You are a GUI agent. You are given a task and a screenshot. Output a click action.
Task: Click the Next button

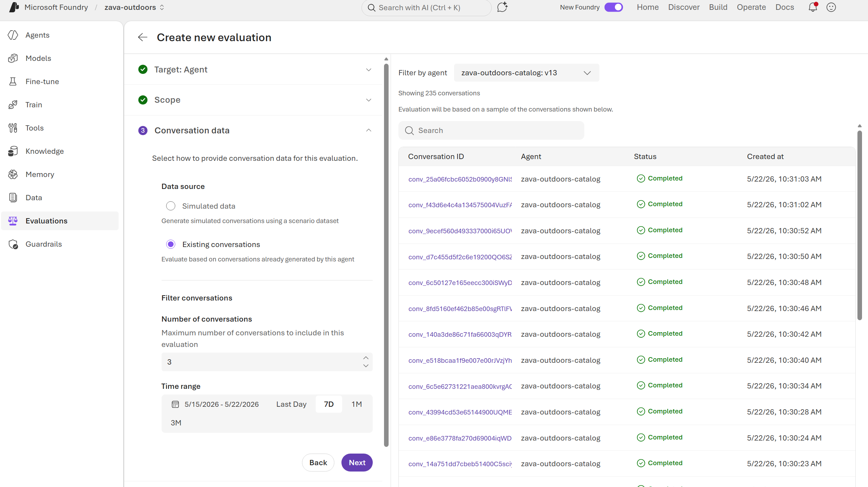[x=357, y=462]
